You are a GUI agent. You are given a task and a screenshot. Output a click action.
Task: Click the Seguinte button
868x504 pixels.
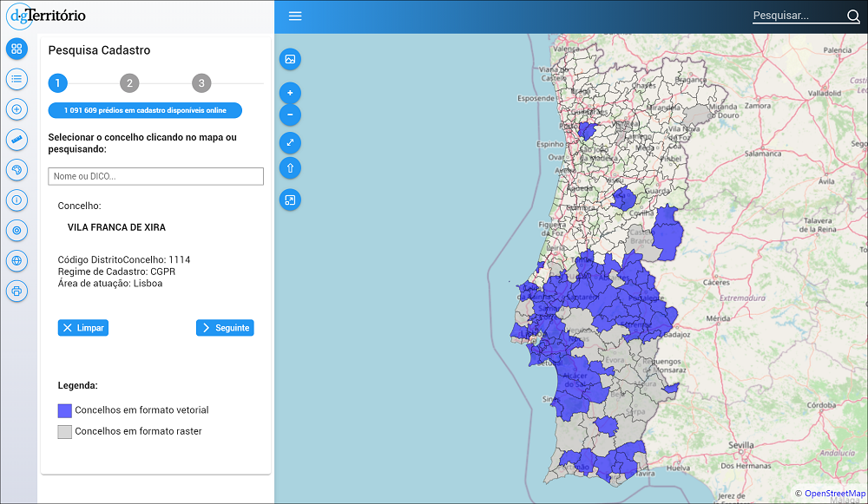pos(225,328)
